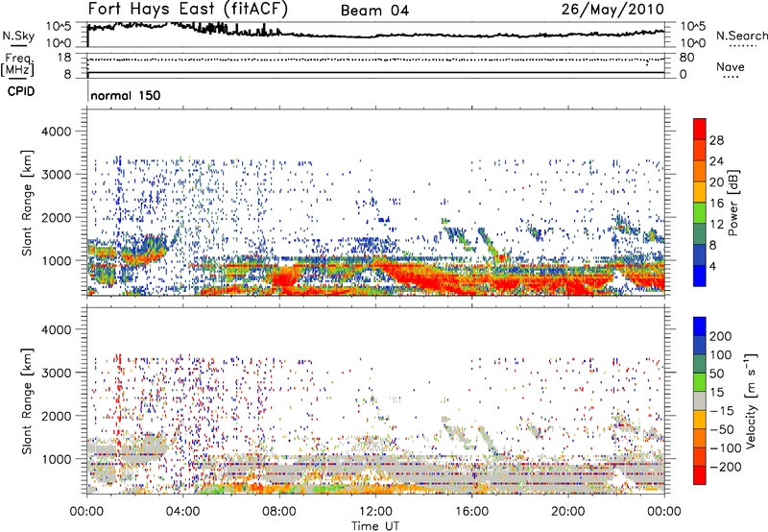The height and width of the screenshot is (532, 768).
Task: Click the gray Velocity segment between 15 and -15
Action: (x=700, y=400)
